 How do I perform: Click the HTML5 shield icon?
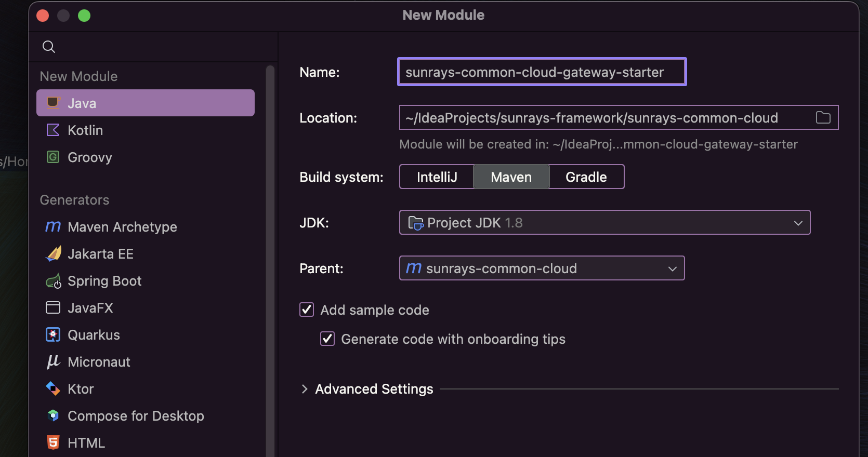click(x=53, y=442)
